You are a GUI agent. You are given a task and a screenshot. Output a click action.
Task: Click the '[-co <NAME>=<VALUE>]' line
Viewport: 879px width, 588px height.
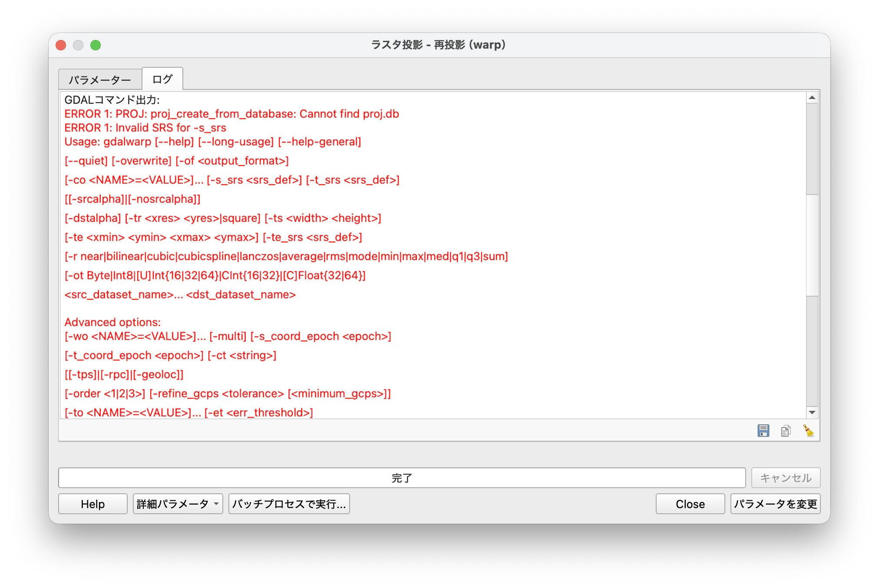[x=232, y=180]
